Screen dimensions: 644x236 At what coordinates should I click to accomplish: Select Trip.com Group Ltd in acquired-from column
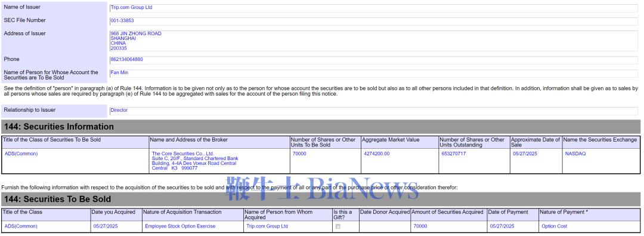click(267, 226)
